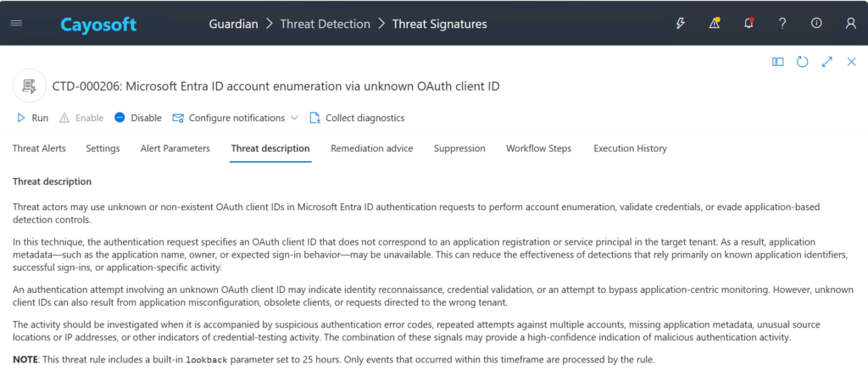Open the user profile icon
Viewport: 868px width, 376px height.
tap(851, 24)
